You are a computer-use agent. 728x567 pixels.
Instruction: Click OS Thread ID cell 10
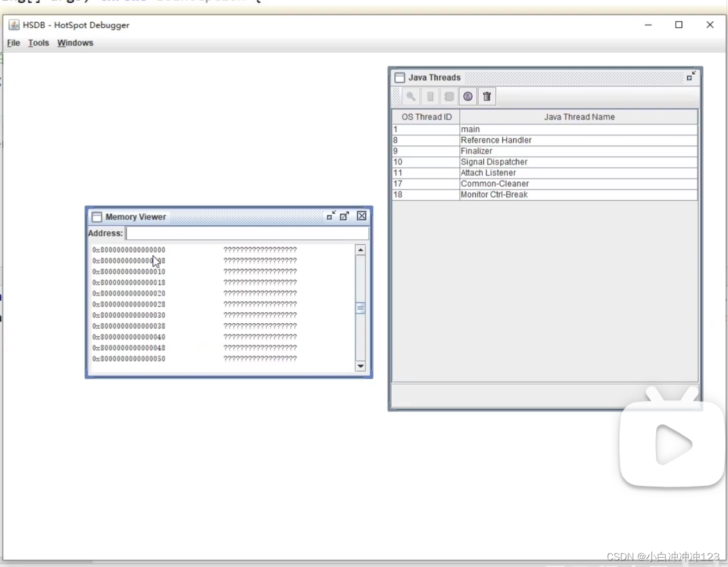coord(426,162)
